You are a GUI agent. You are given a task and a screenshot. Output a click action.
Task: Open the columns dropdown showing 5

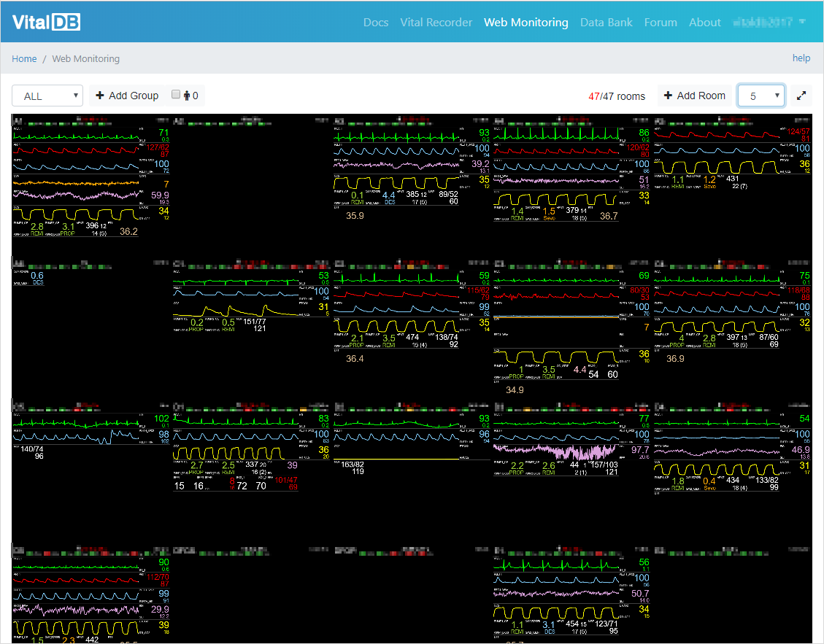pos(761,96)
